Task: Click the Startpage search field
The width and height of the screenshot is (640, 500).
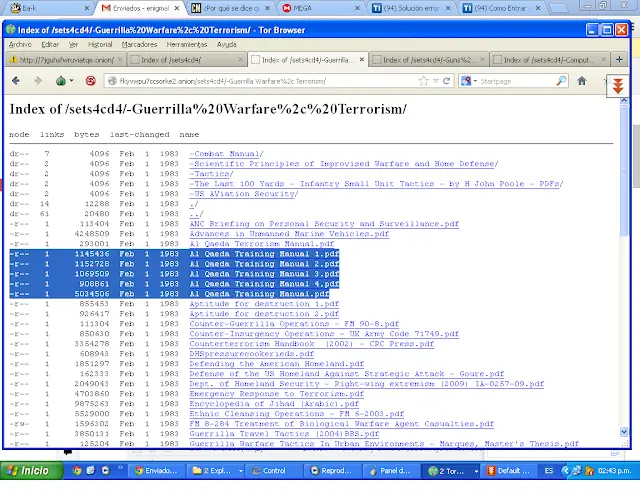Action: click(x=518, y=81)
